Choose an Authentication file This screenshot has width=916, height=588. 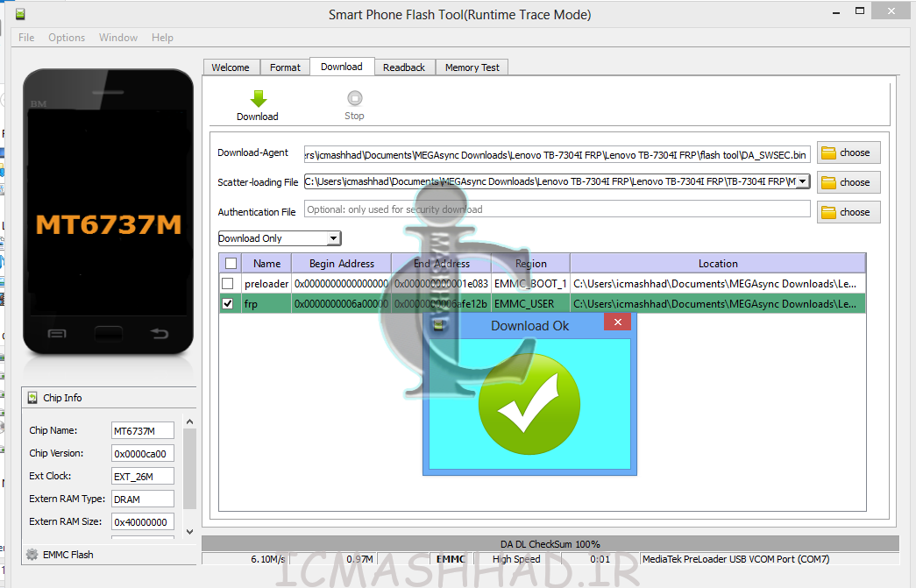click(x=849, y=213)
